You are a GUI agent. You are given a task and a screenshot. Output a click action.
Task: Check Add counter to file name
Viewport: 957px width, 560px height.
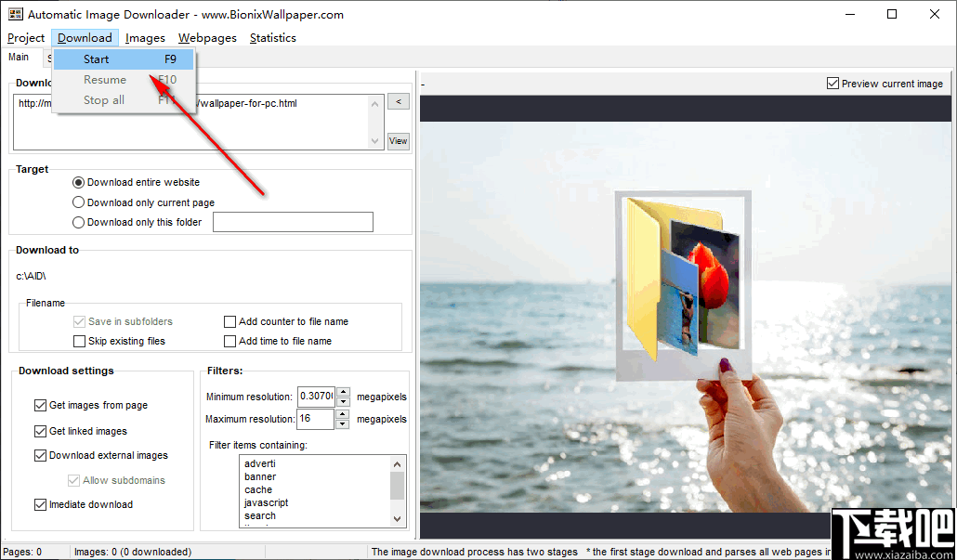point(229,321)
